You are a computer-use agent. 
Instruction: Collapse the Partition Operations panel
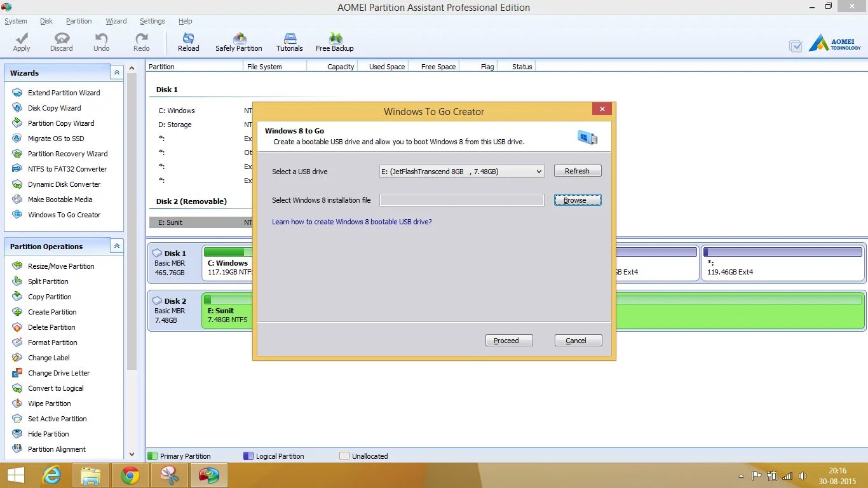pos(116,246)
